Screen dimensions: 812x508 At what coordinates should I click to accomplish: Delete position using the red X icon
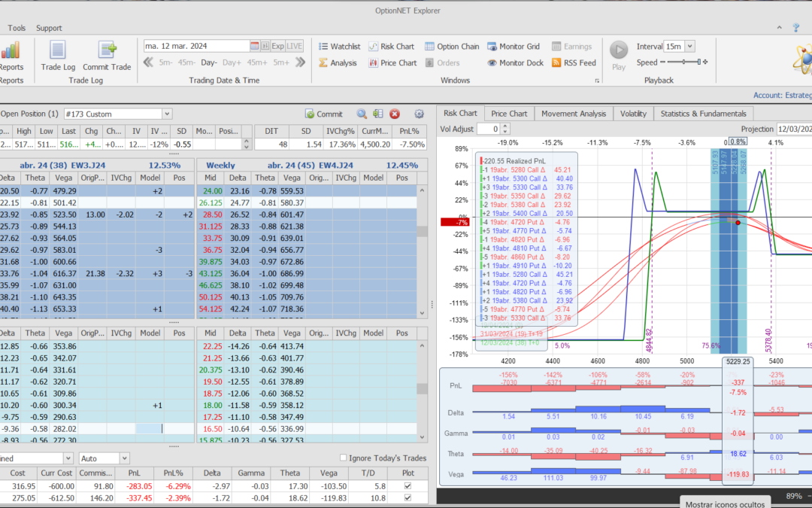[394, 114]
